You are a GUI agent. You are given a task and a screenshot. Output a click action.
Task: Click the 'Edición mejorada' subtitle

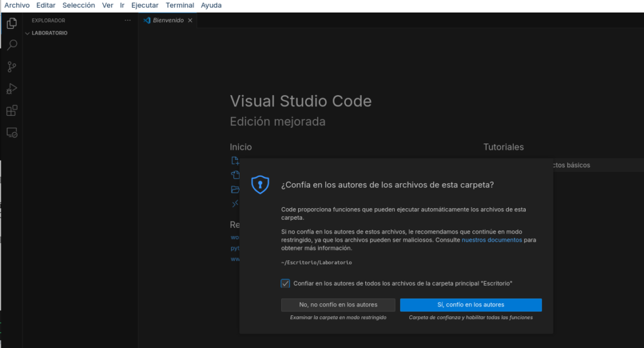pyautogui.click(x=277, y=121)
